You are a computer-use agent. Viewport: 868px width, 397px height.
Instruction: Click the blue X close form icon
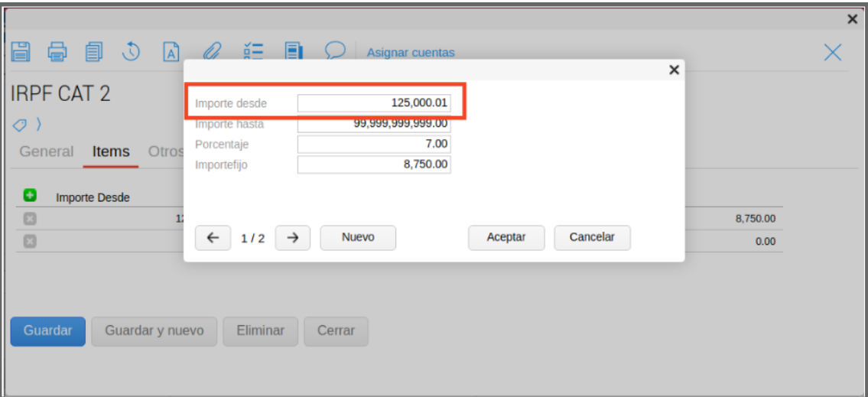[833, 52]
